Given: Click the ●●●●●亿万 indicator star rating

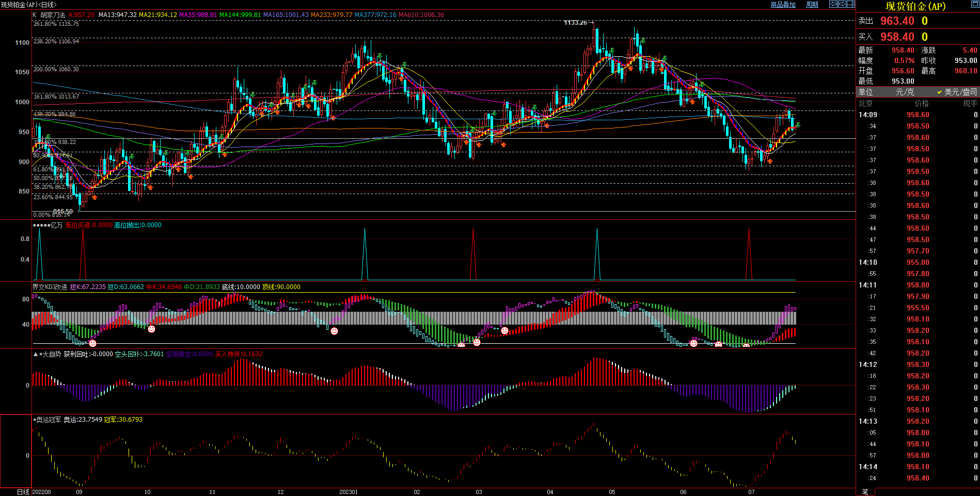Looking at the screenshot, I should tap(41, 225).
